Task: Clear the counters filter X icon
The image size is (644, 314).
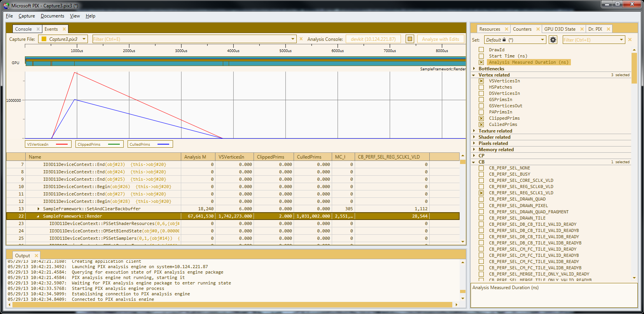Action: [630, 40]
